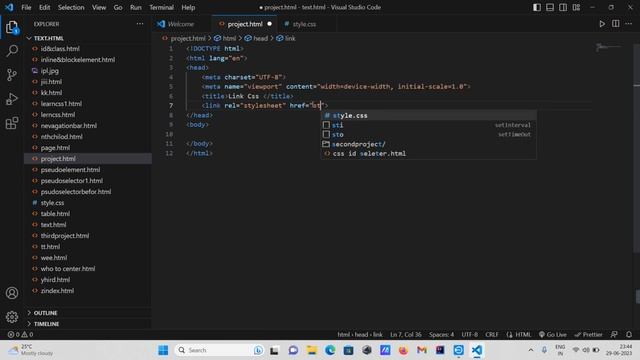Open Microsoft Edge from the taskbar
Viewport: 640px width, 360px height.
coord(330,350)
